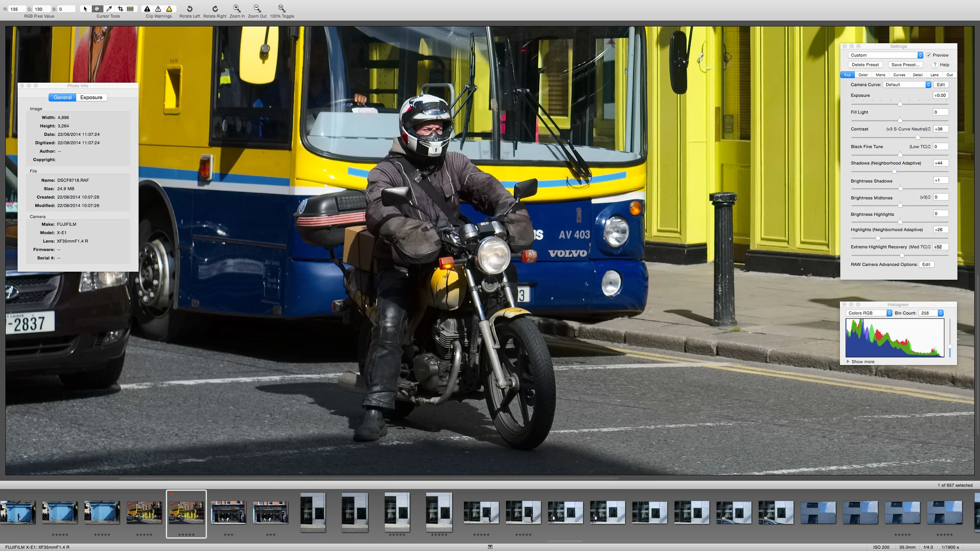The width and height of the screenshot is (980, 551).
Task: Open the Curves tab in Settings
Action: [899, 75]
